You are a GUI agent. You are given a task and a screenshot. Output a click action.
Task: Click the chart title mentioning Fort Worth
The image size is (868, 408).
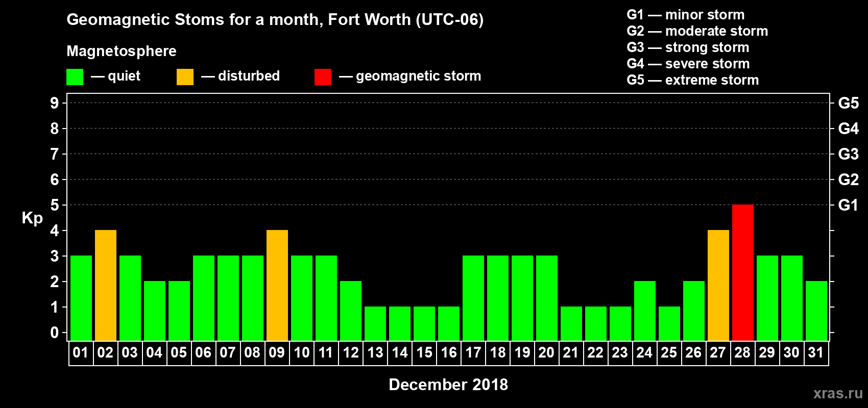click(x=275, y=19)
